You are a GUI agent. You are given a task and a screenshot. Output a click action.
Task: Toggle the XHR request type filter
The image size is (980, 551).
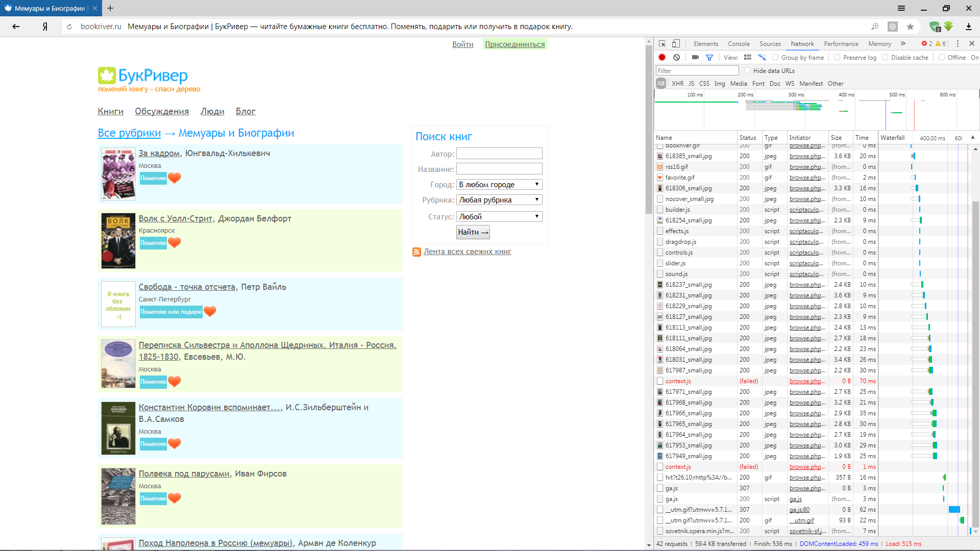click(x=677, y=84)
